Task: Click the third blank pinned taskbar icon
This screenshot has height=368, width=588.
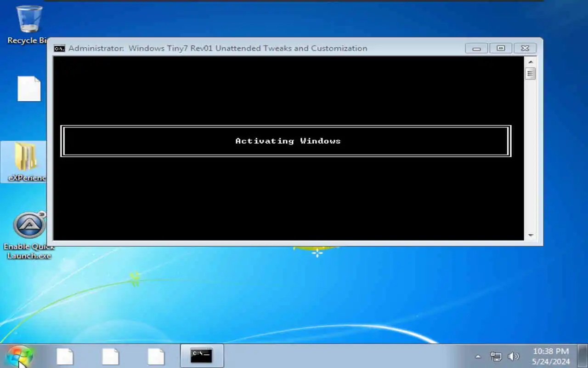Action: [x=156, y=356]
